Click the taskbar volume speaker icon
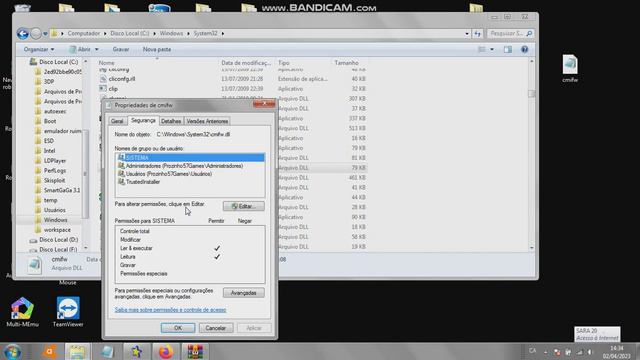Screen dimensions: 640x360 (590, 352)
